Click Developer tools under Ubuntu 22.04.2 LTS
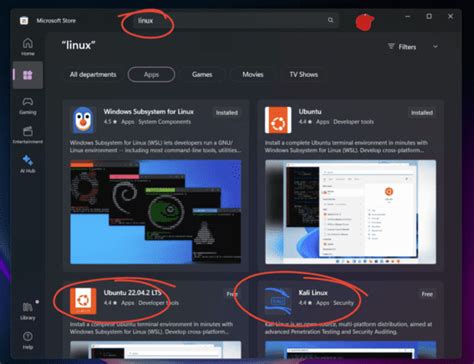The height and width of the screenshot is (364, 474). 159,303
